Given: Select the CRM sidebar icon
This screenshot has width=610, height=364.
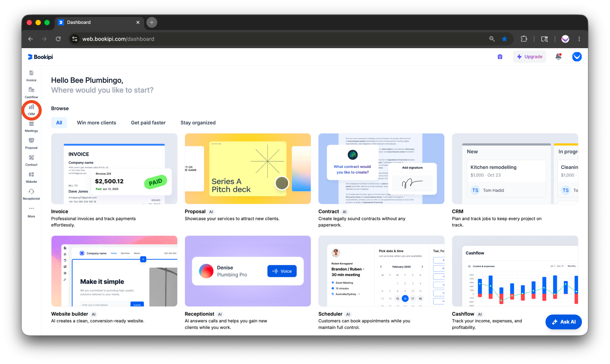Looking at the screenshot, I should [x=31, y=110].
